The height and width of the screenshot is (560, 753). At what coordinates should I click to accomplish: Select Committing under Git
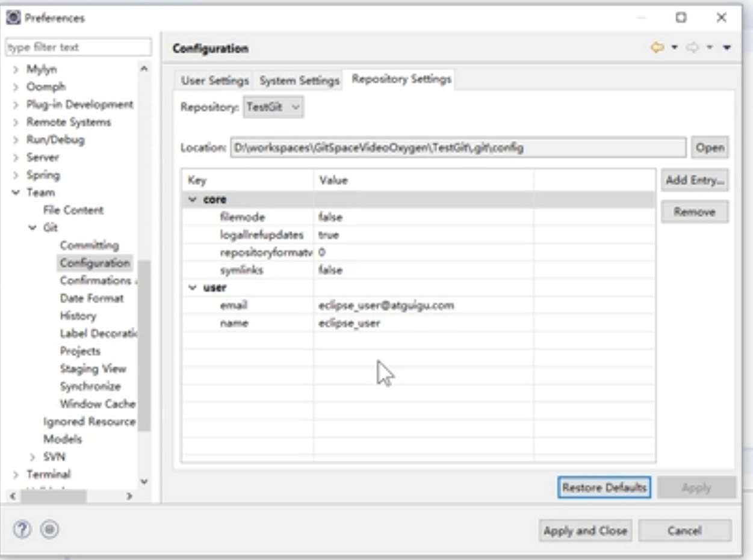coord(89,245)
